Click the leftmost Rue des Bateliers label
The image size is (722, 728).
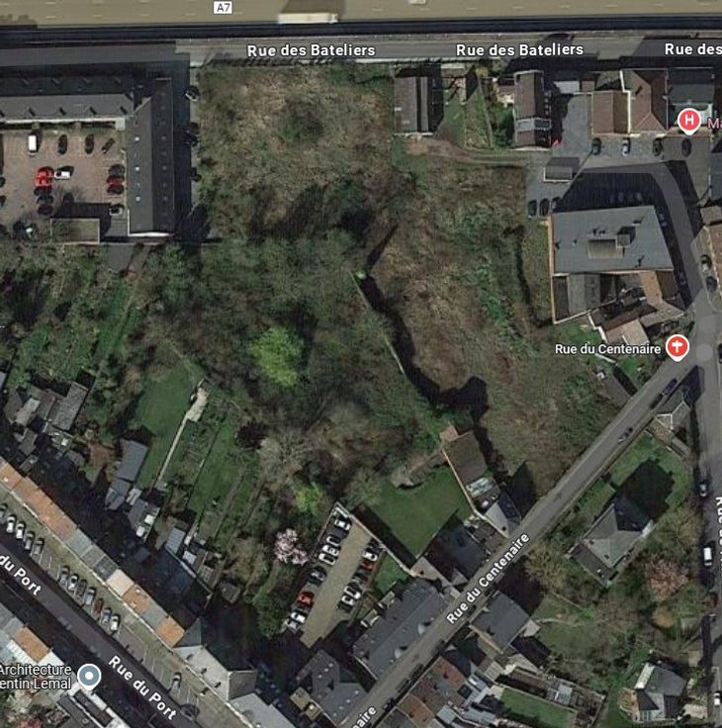click(312, 50)
